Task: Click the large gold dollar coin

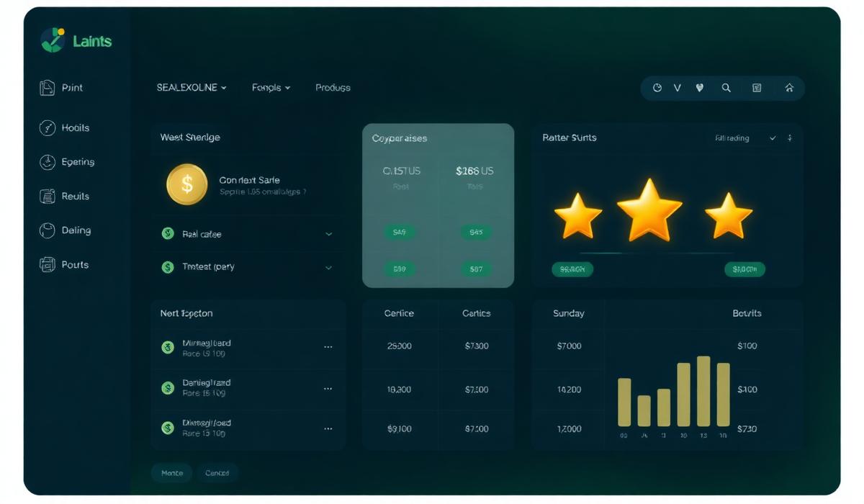Action: click(187, 184)
